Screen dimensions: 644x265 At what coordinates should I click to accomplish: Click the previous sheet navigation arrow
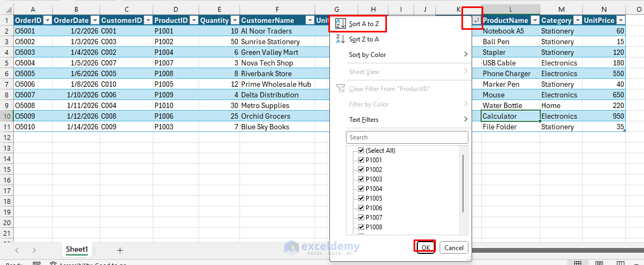click(x=17, y=250)
